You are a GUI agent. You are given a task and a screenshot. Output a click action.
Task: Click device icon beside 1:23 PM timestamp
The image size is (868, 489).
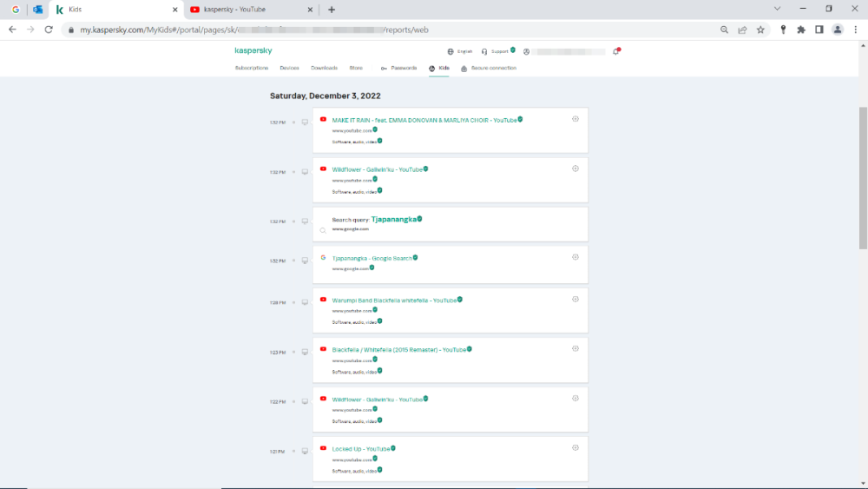305,353
